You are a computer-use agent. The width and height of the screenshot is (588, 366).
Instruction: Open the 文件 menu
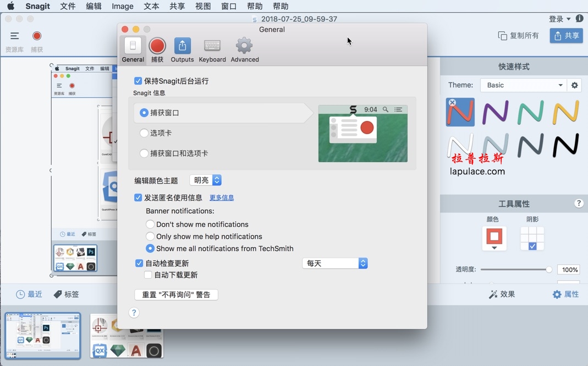click(x=68, y=6)
